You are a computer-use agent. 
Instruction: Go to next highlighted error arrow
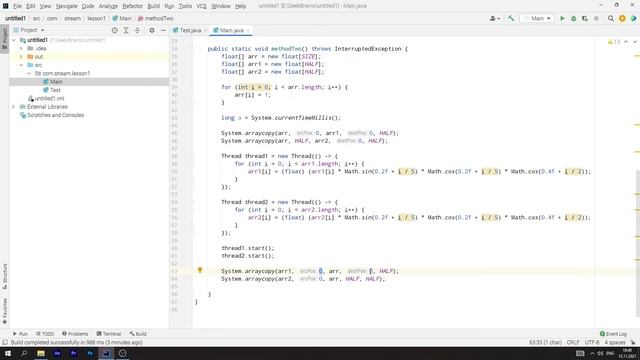[635, 42]
